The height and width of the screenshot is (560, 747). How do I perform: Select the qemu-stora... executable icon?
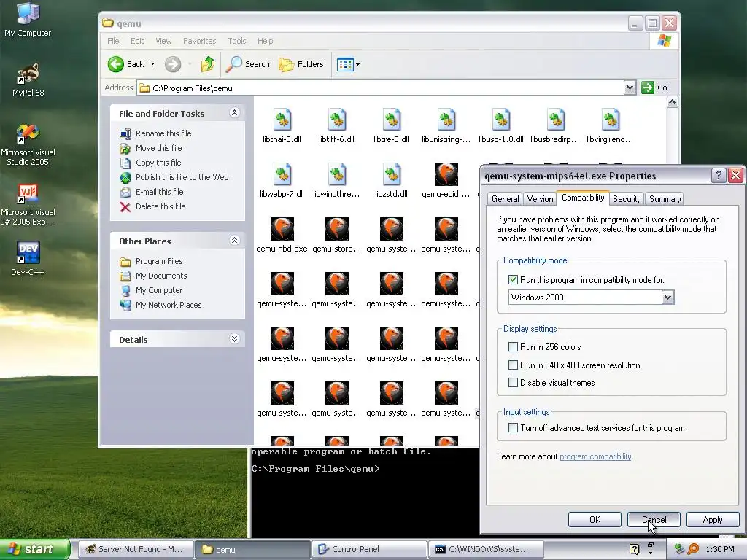[x=336, y=229]
